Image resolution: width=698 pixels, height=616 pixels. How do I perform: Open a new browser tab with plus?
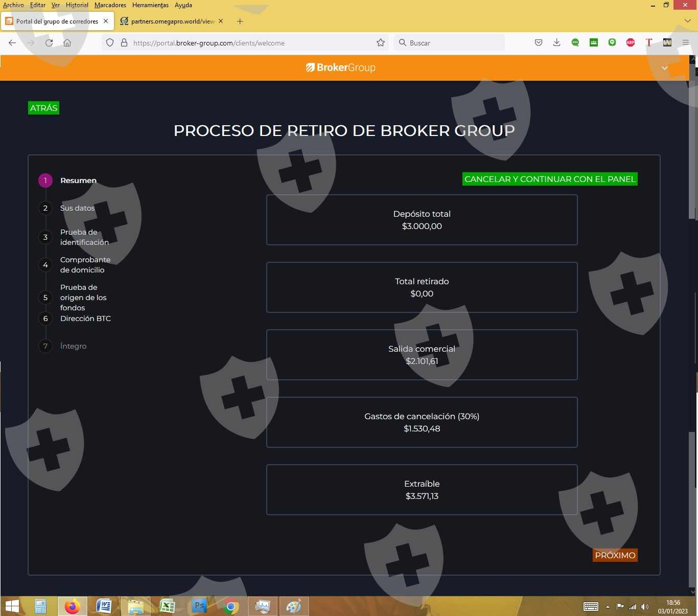[240, 21]
